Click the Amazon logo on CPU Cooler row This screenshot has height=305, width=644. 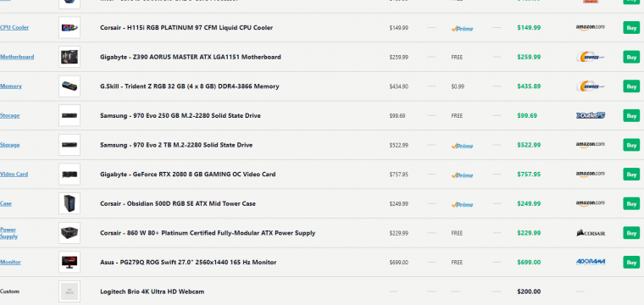coord(591,27)
